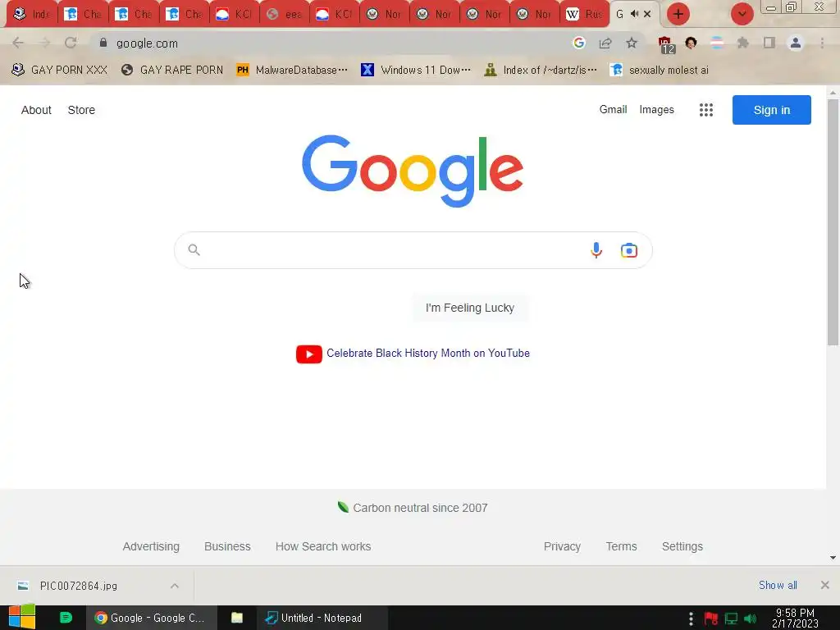Open downloaded file PIC0072864.jpg
This screenshot has width=840, height=630.
[79, 586]
